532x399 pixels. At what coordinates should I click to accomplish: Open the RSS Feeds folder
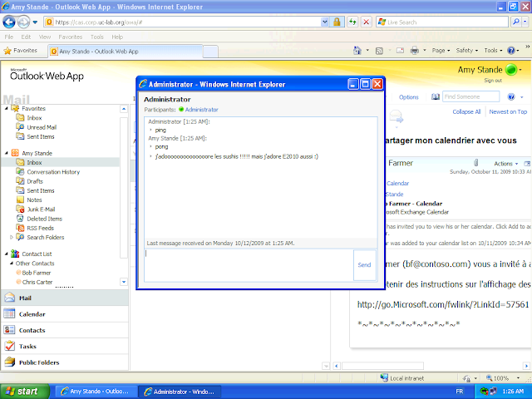tap(41, 228)
